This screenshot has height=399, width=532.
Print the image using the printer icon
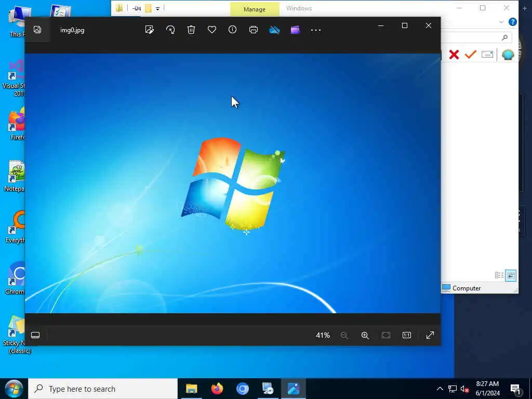pyautogui.click(x=254, y=30)
